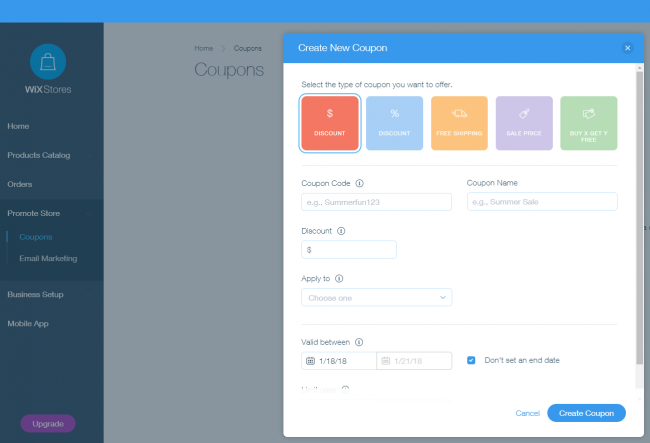Cancel the new coupon dialog
This screenshot has height=443, width=650.
coord(527,413)
